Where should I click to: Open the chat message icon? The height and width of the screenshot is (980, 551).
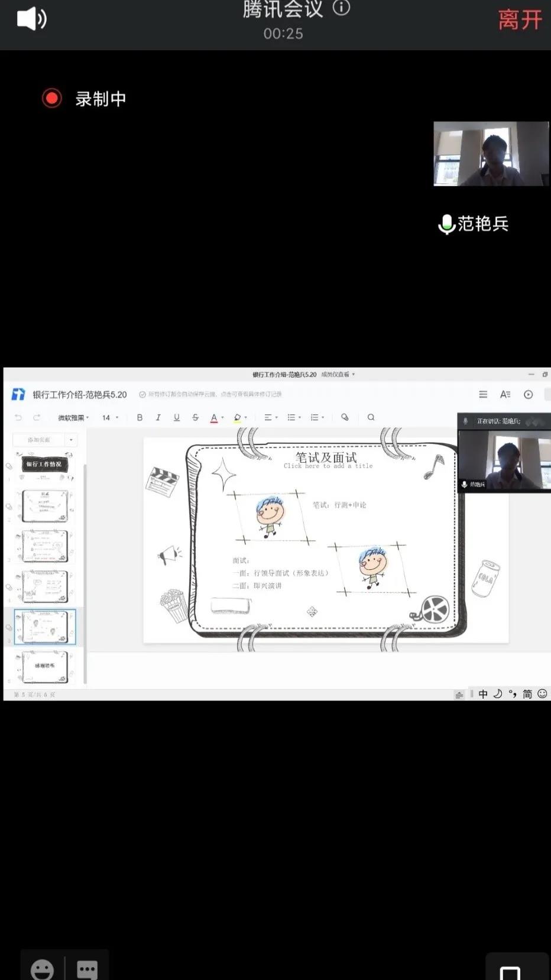pyautogui.click(x=87, y=969)
